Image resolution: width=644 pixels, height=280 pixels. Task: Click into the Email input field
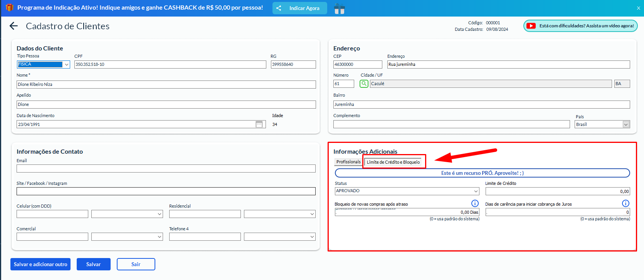pos(166,169)
